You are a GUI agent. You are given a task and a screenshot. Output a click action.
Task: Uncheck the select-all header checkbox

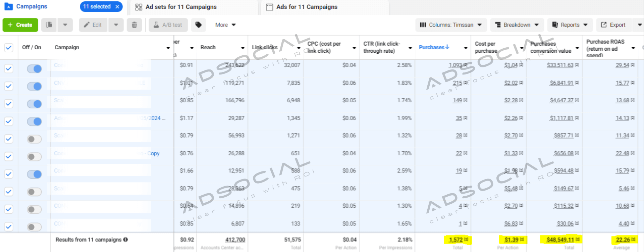point(9,47)
